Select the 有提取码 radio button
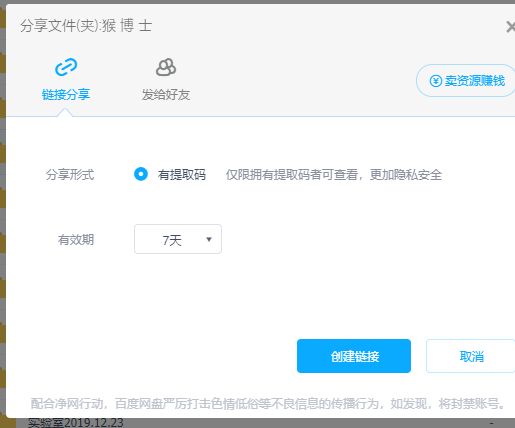This screenshot has width=515, height=428. [x=141, y=174]
